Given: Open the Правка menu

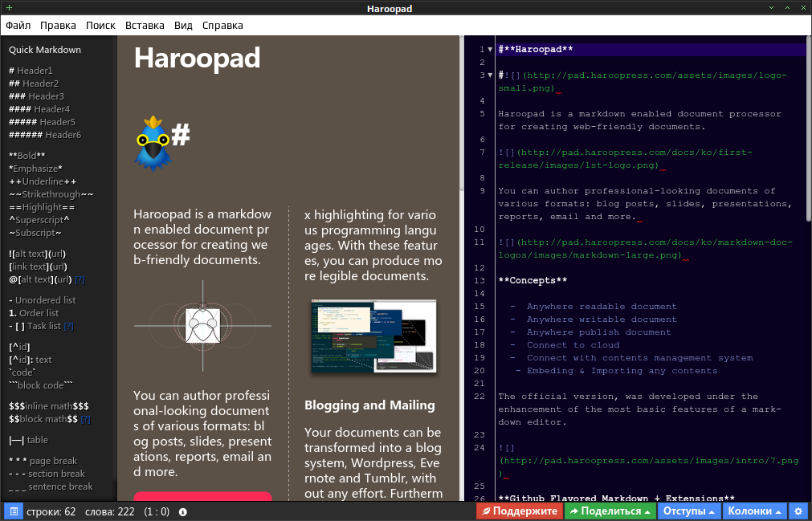Looking at the screenshot, I should tap(58, 26).
